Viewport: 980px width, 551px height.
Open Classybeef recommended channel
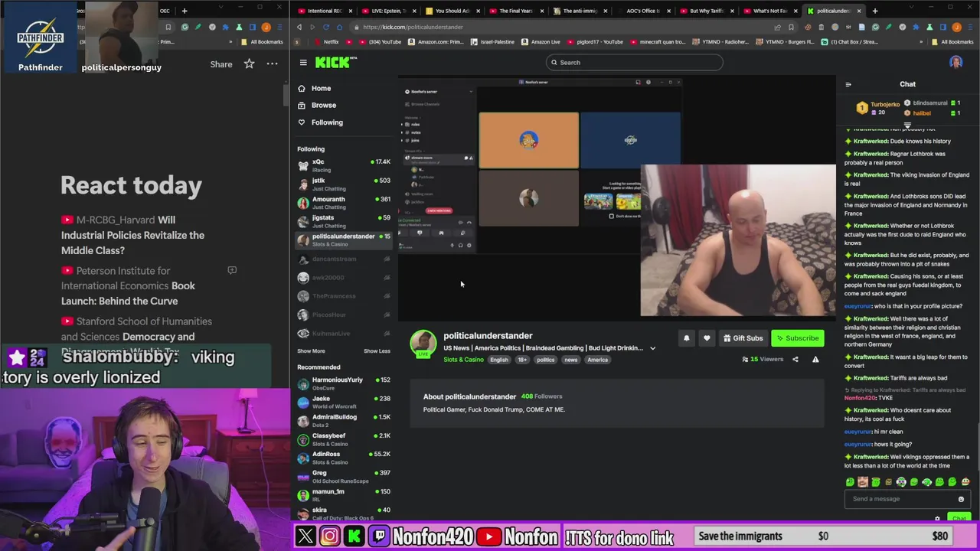(x=344, y=439)
